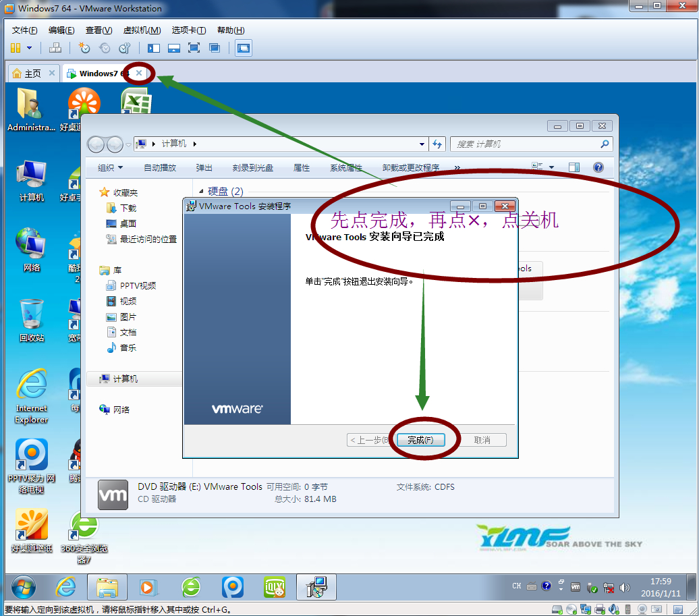
Task: Close the 主页 tab
Action: click(52, 73)
